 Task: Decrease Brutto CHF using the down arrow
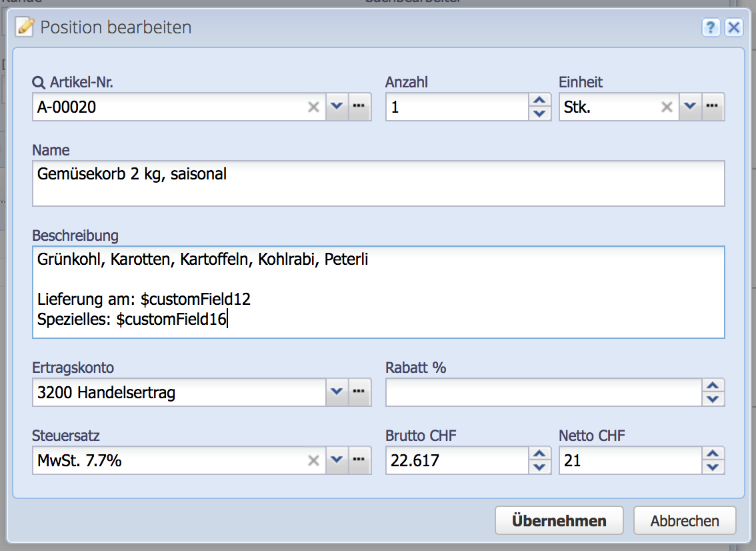click(540, 466)
